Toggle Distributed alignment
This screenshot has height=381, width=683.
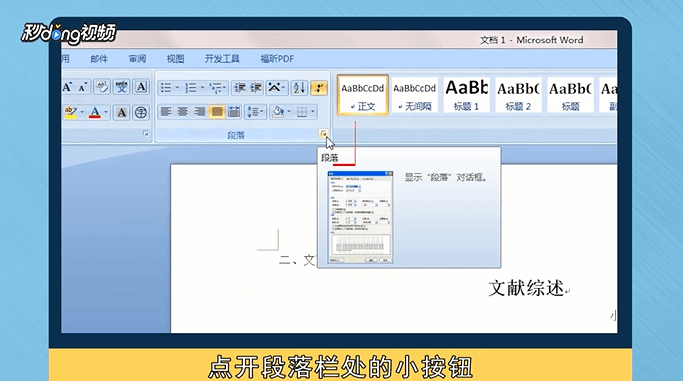(x=234, y=112)
